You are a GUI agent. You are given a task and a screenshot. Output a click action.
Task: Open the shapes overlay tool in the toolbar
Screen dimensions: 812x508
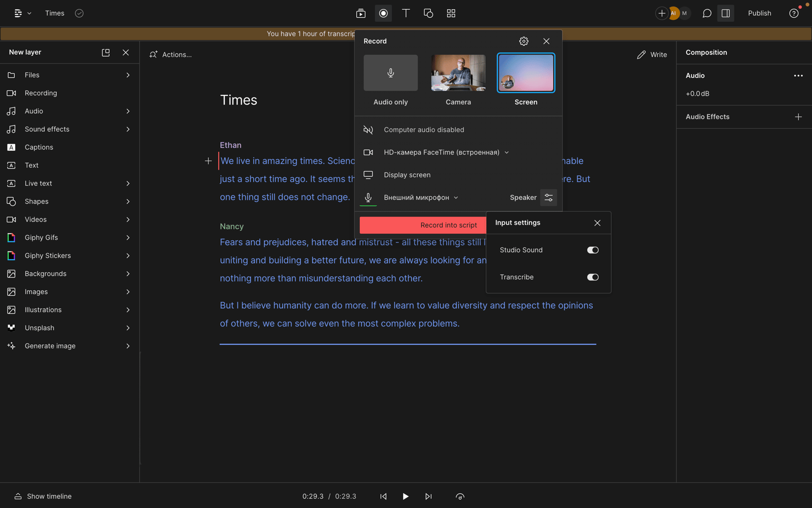pyautogui.click(x=428, y=13)
